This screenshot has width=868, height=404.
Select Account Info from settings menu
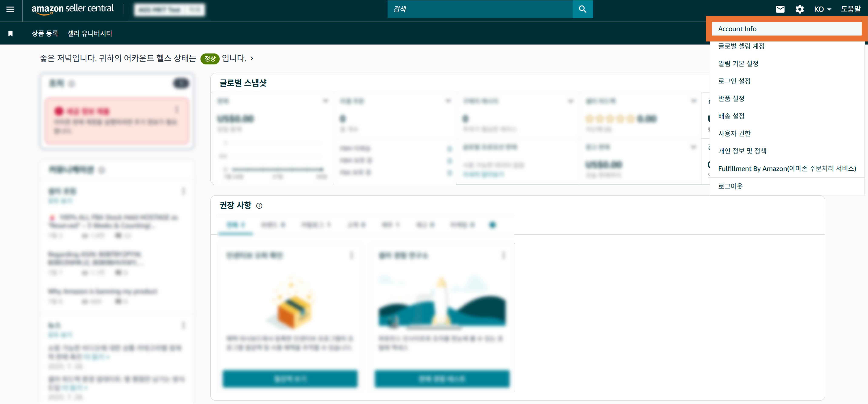click(x=737, y=29)
